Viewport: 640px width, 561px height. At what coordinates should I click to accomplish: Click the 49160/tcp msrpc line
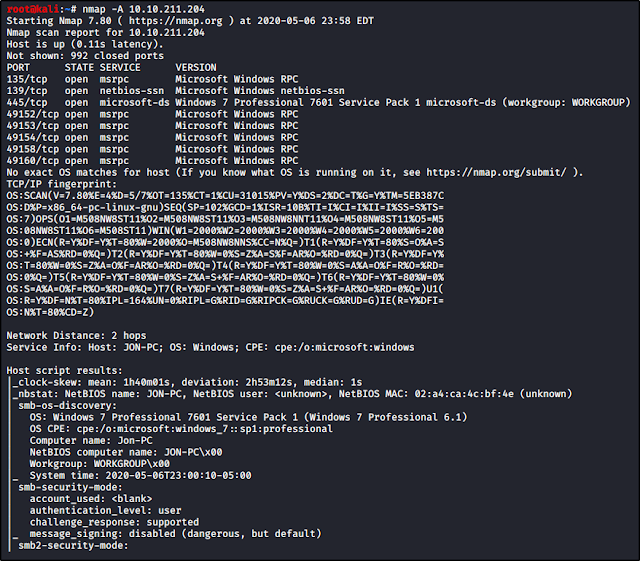[x=152, y=160]
